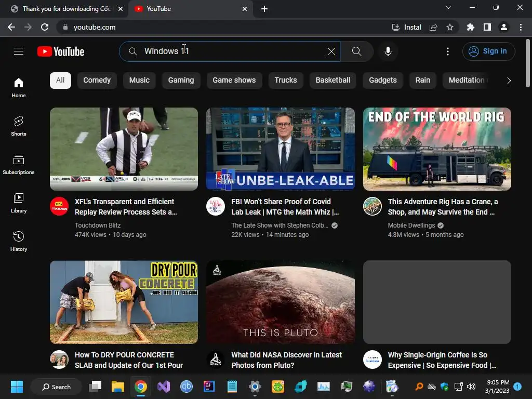Go back to the previous page

(x=11, y=27)
